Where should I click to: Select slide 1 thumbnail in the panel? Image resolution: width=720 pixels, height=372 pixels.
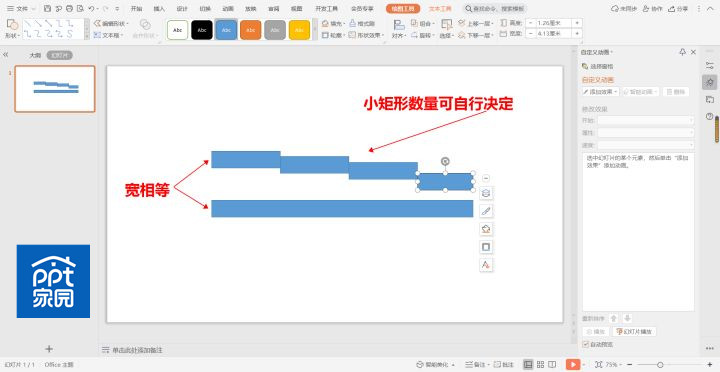click(x=55, y=89)
